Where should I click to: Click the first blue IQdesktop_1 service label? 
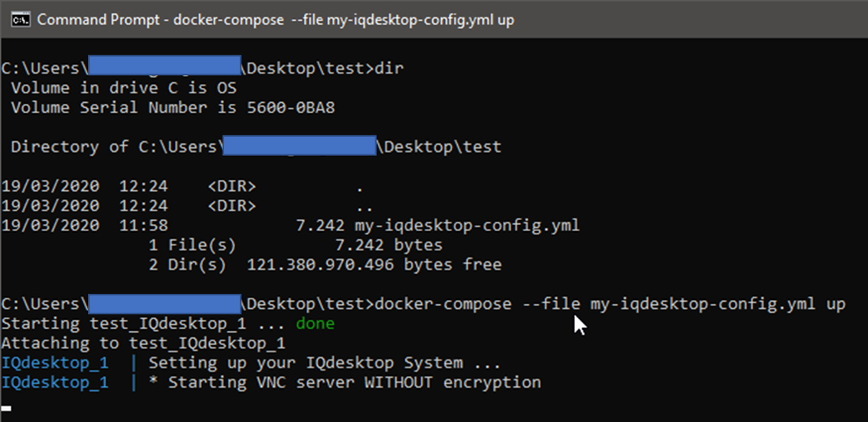click(55, 363)
